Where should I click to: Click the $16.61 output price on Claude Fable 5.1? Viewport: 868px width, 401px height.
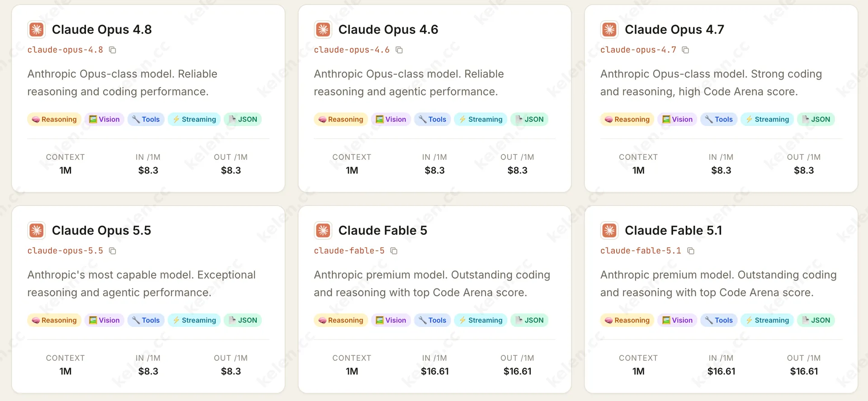click(x=804, y=372)
